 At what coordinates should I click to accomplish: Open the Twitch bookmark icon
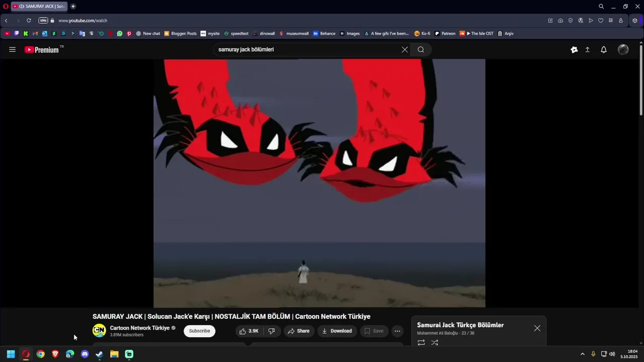pos(17,34)
